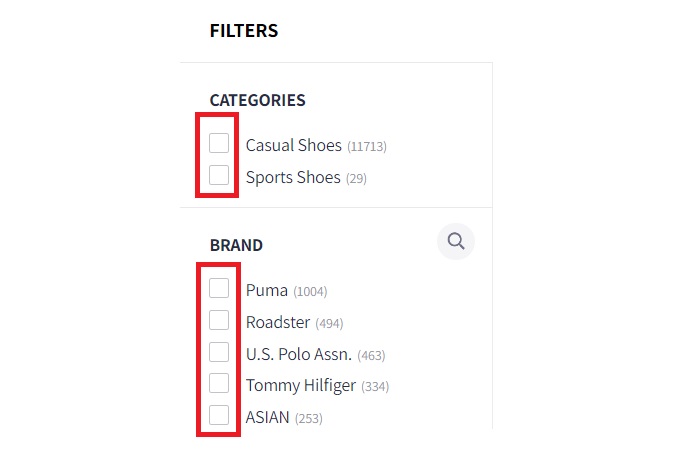The width and height of the screenshot is (700, 450).
Task: Click the Casual Shoes item count 11713
Action: pos(367,147)
